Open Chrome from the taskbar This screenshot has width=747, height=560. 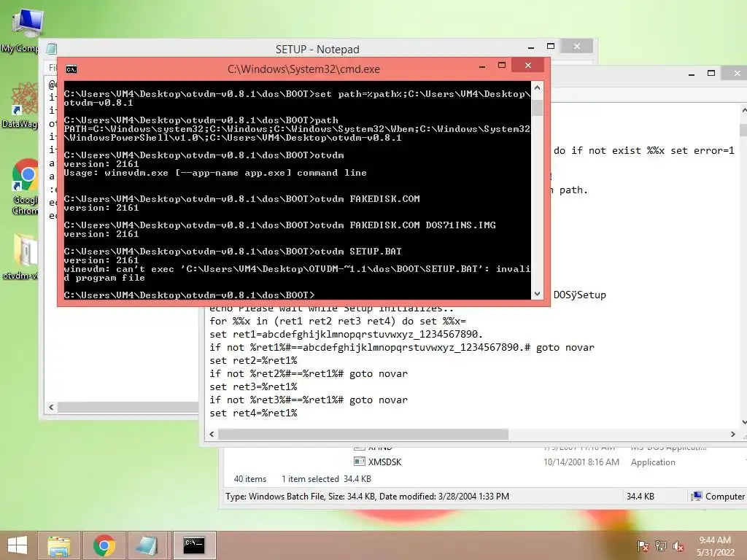point(104,545)
